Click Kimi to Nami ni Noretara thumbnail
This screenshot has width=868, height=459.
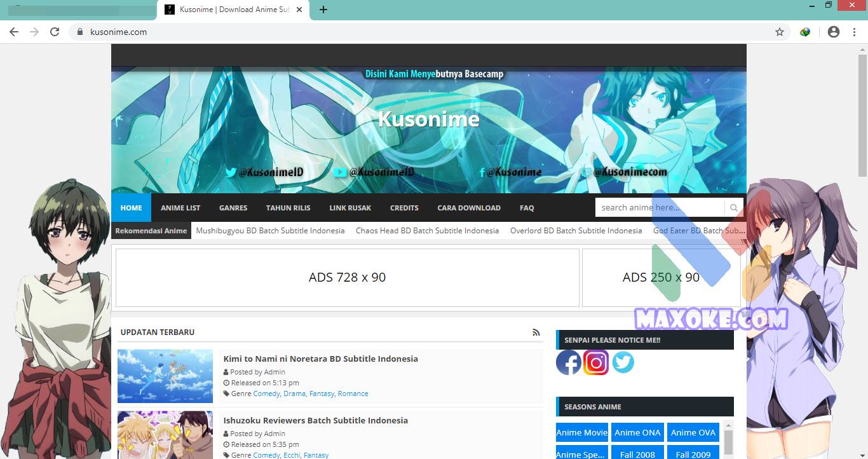point(165,376)
